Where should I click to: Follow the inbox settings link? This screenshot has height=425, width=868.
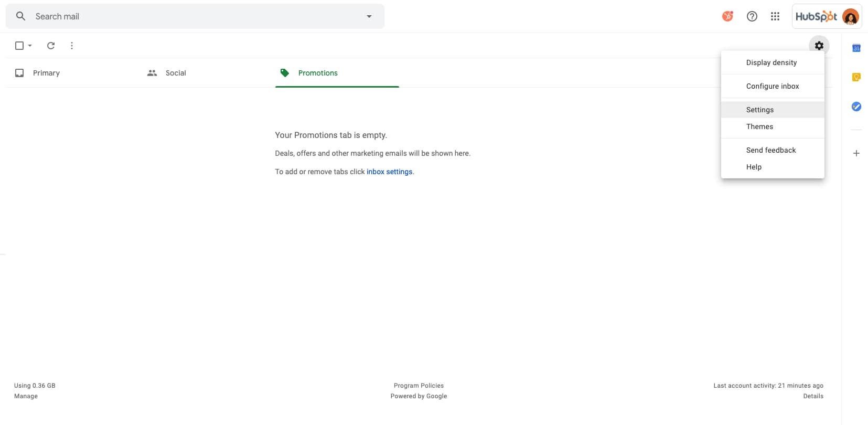390,172
